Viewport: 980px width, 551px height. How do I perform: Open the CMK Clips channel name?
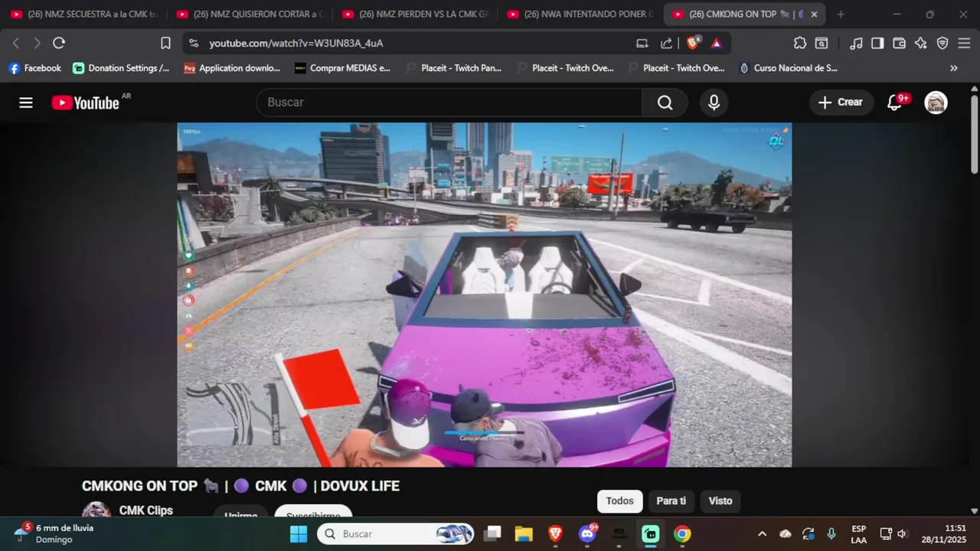click(x=145, y=510)
